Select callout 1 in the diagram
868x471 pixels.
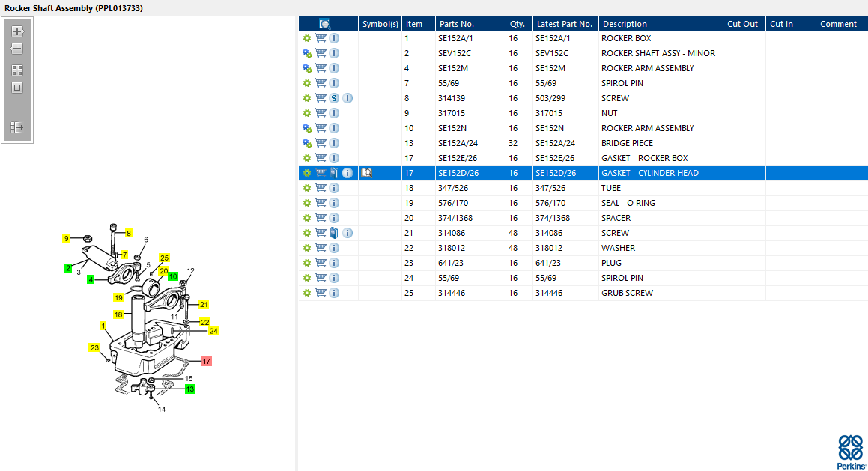pos(103,326)
